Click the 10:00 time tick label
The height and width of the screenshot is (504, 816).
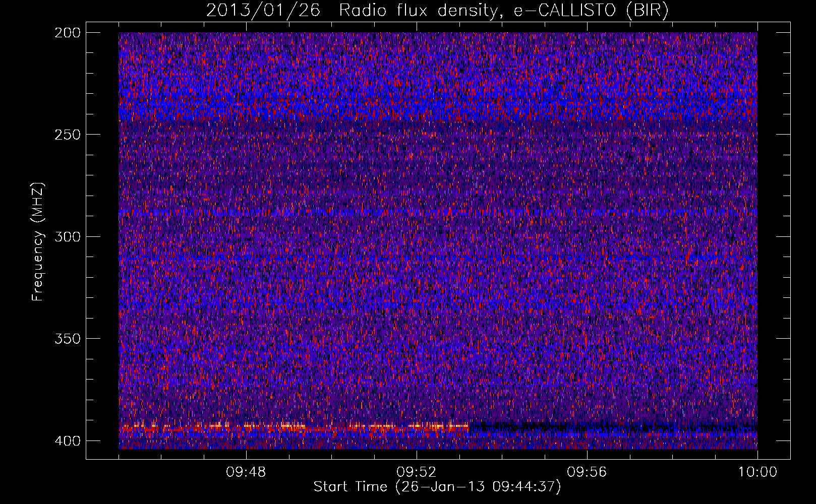coord(757,472)
